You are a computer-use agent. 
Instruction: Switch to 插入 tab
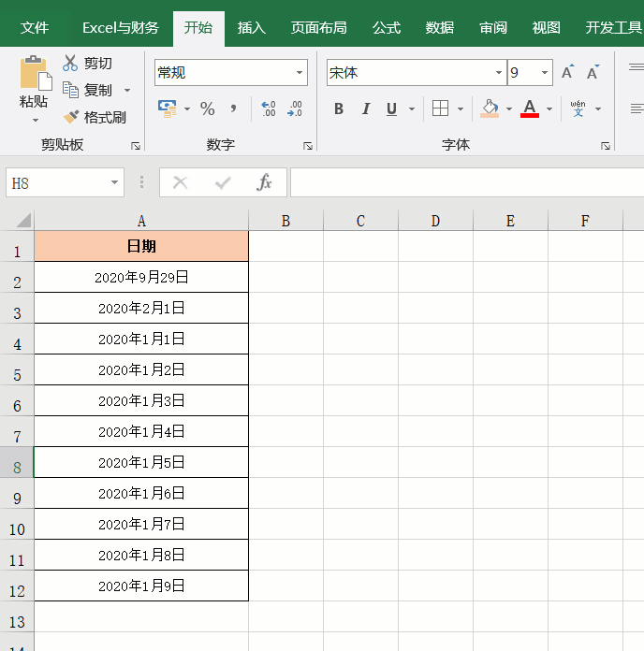[x=252, y=28]
